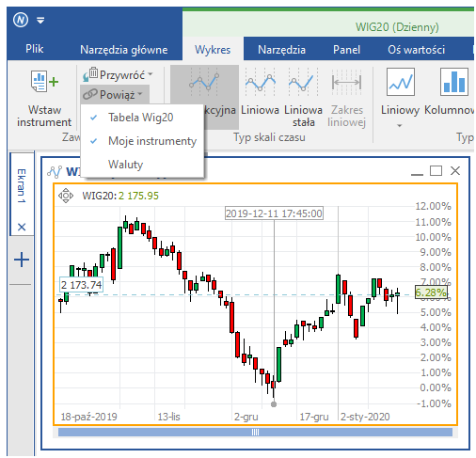Select the Liniowy chart type icon
Image resolution: width=476 pixels, height=458 pixels.
[401, 82]
